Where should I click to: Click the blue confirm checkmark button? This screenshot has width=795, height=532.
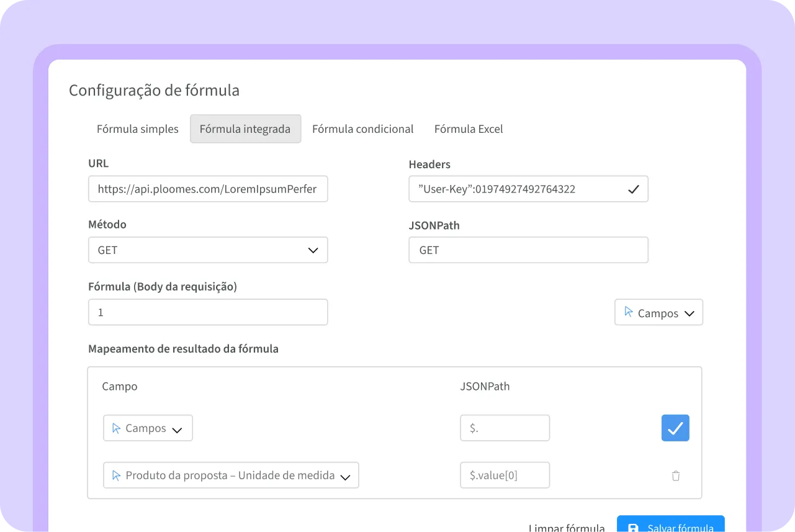pos(675,428)
